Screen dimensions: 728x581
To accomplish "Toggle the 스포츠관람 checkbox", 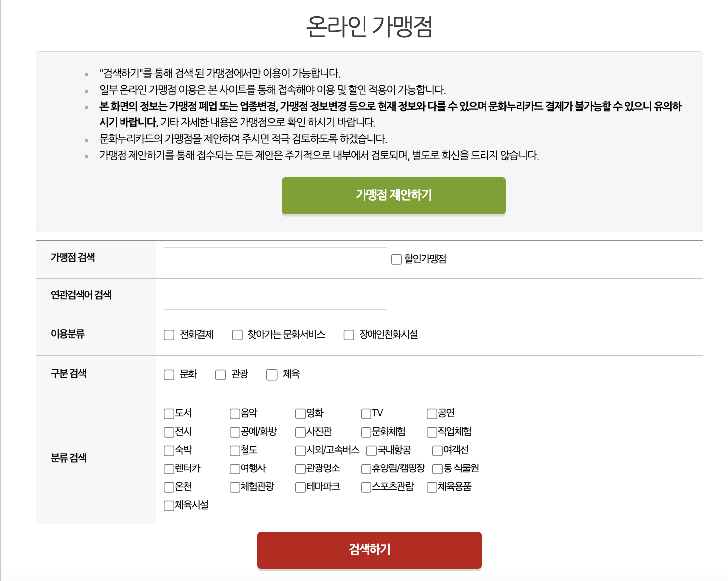I will pos(366,487).
